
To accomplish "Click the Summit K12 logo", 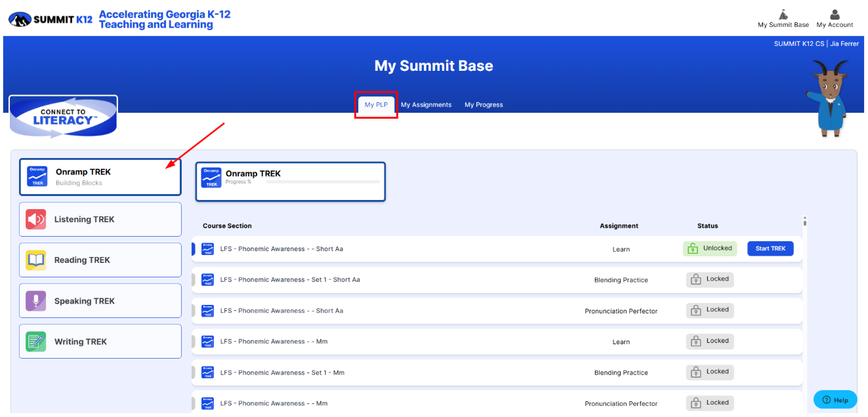I will pos(51,20).
